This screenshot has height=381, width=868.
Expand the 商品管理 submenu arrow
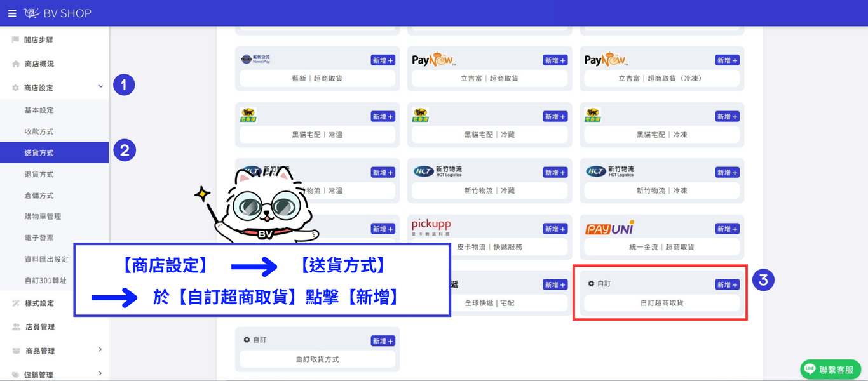[x=100, y=350]
